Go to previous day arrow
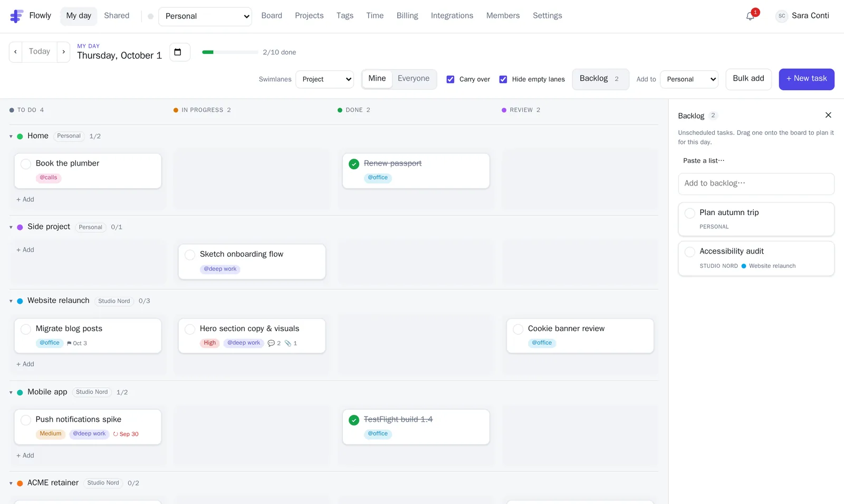844x504 pixels. [15, 52]
